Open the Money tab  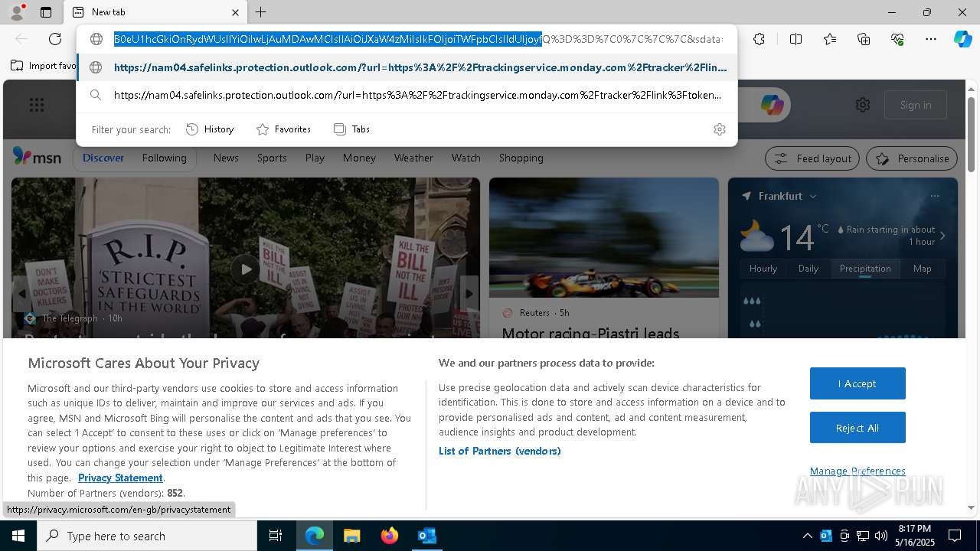359,158
